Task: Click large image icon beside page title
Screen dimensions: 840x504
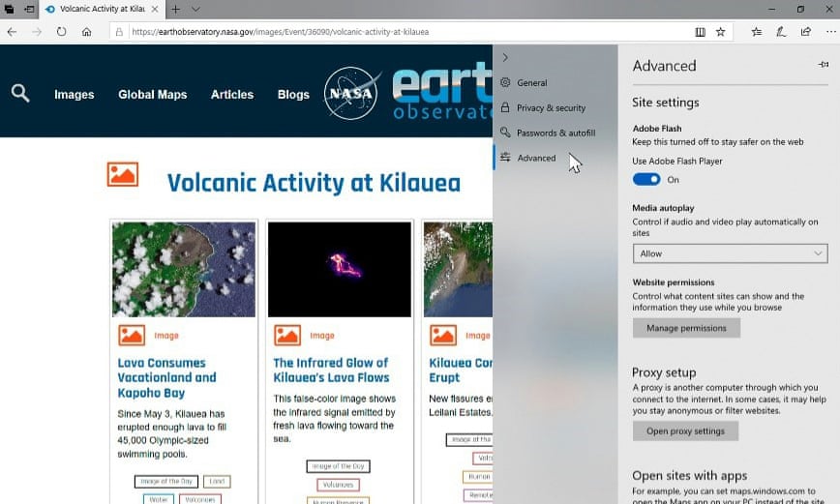Action: (x=123, y=174)
